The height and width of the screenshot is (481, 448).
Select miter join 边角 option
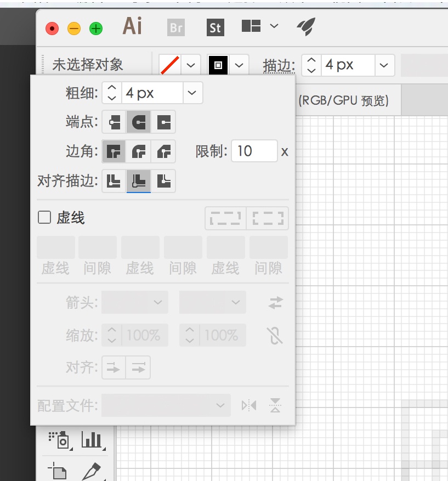tap(114, 151)
